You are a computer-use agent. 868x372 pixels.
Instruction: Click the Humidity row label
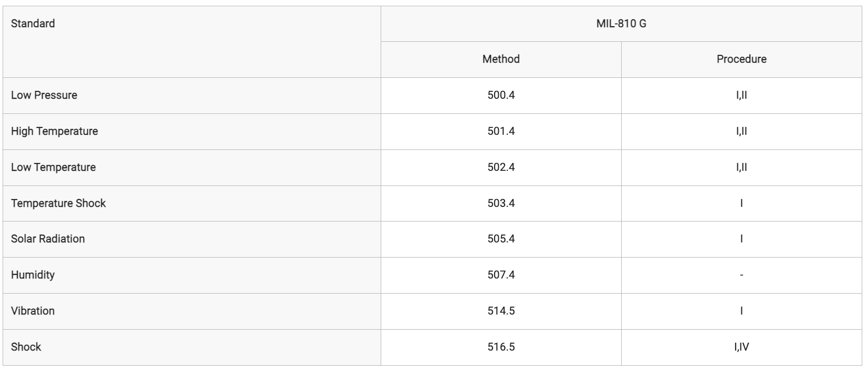pyautogui.click(x=32, y=275)
